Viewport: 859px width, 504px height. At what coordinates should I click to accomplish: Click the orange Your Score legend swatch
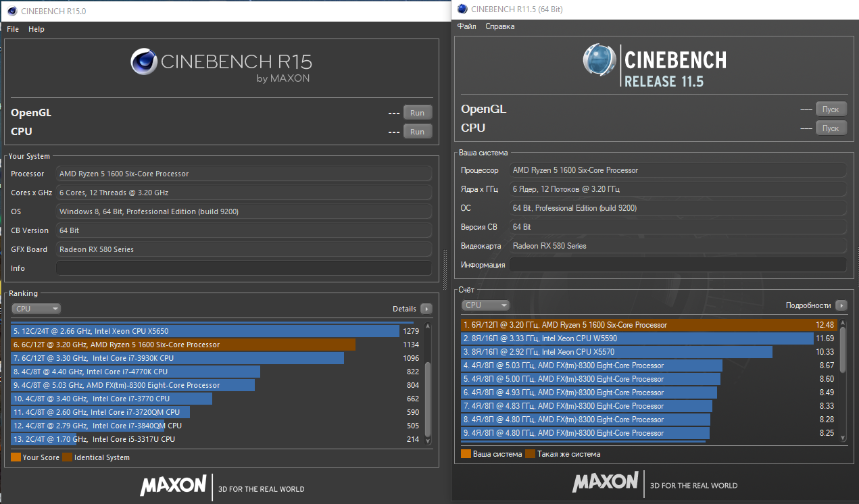pos(16,457)
